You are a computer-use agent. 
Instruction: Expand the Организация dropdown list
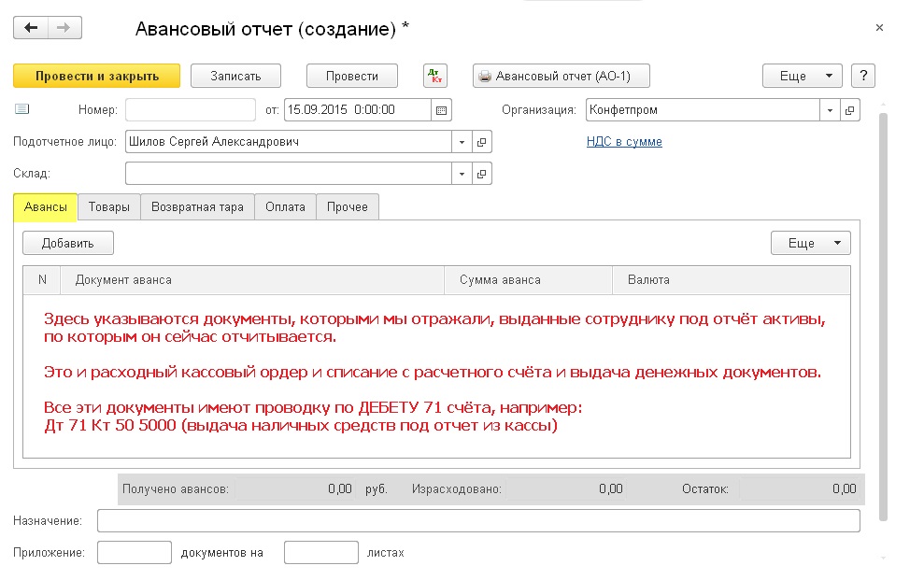830,110
